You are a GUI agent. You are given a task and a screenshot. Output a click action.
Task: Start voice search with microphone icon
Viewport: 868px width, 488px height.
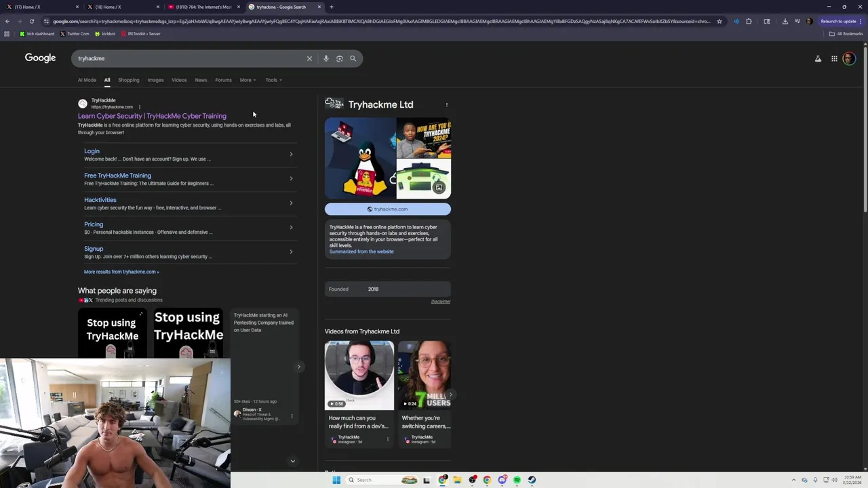[326, 58]
